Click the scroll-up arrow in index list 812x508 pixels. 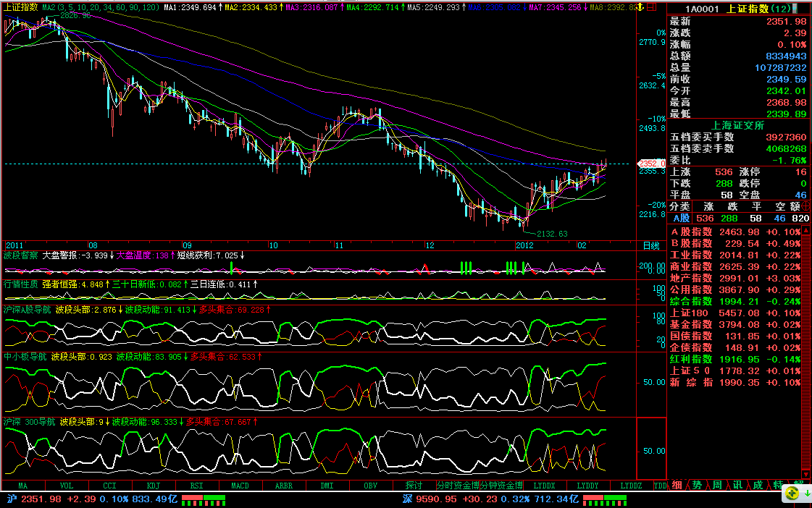coord(805,230)
